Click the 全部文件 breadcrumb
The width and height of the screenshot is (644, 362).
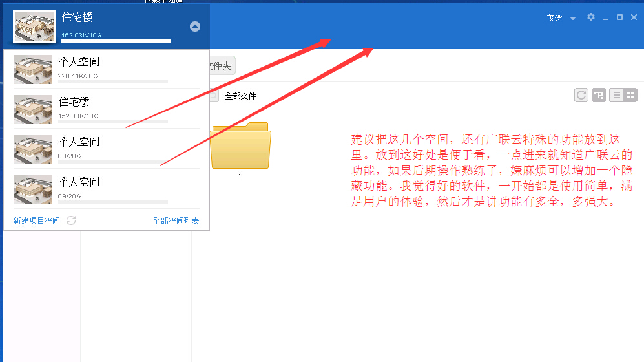coord(240,96)
